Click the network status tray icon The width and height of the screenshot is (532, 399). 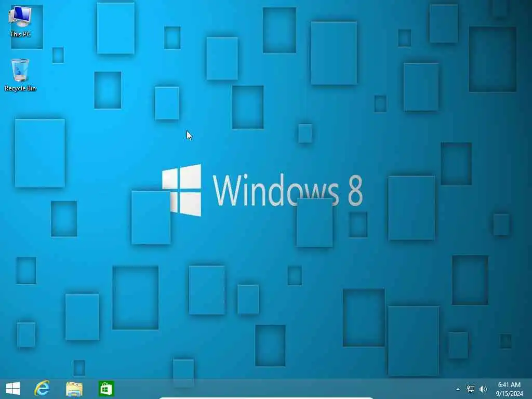[x=471, y=389]
